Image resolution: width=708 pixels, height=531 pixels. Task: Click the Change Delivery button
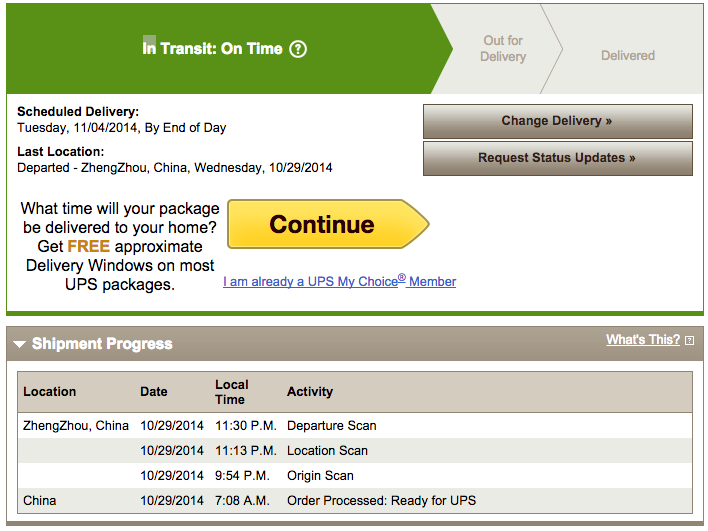click(558, 121)
